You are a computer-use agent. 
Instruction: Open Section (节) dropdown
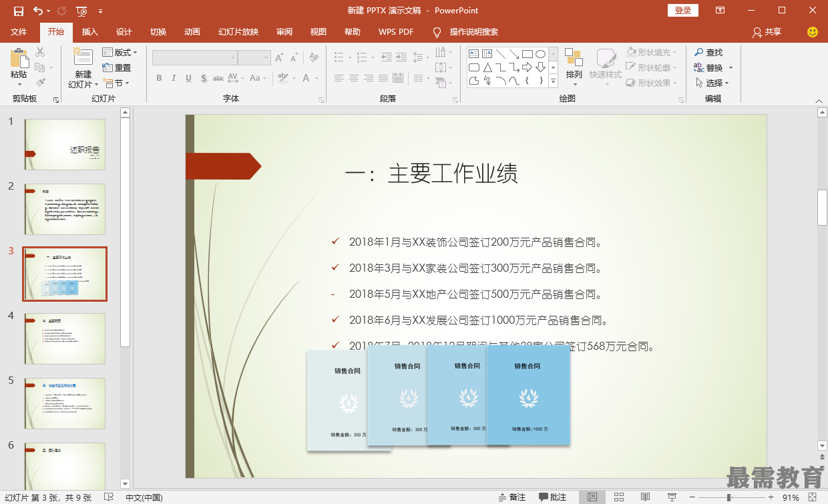click(116, 83)
